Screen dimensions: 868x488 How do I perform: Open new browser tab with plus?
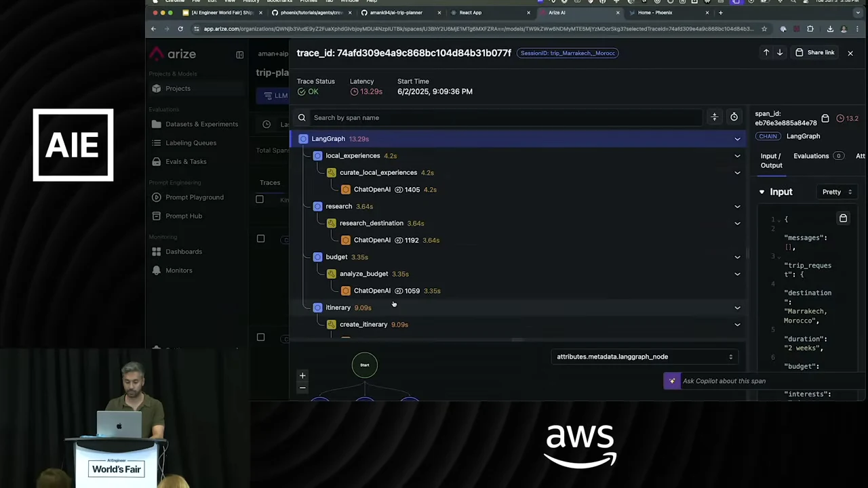pos(720,12)
